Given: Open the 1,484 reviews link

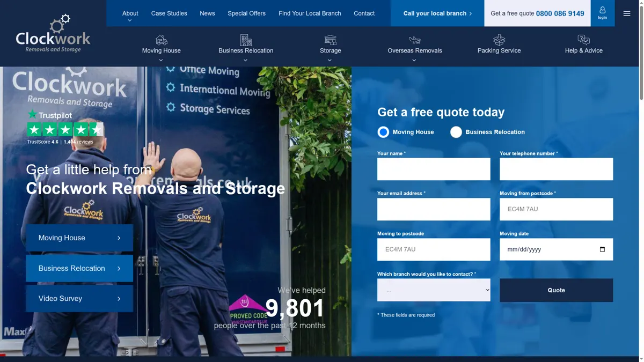Looking at the screenshot, I should tap(78, 142).
